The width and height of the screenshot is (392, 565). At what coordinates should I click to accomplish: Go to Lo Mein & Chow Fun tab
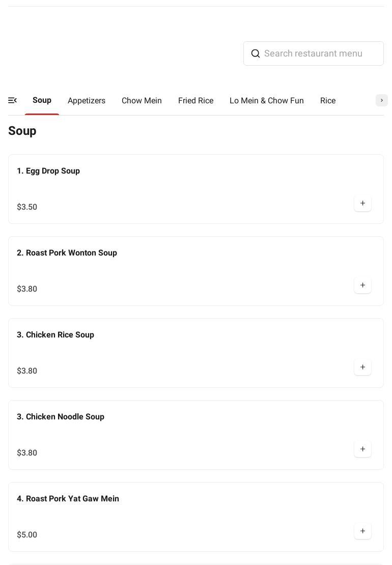266,101
